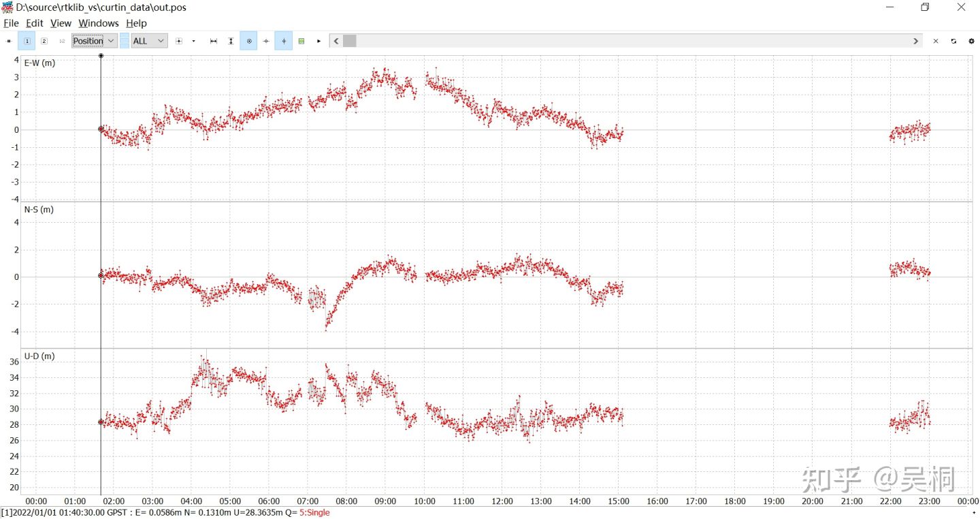Click the Y-range list icon
This screenshot has height=519, width=980.
pyautogui.click(x=179, y=41)
